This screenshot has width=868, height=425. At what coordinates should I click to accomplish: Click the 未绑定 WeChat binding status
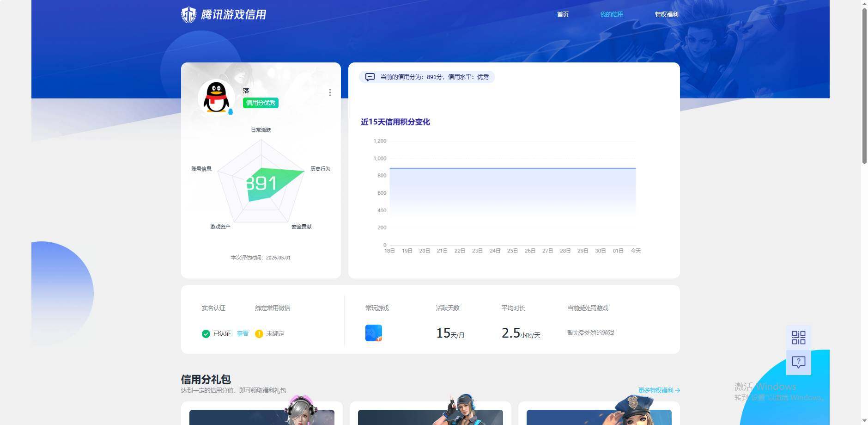coord(275,333)
